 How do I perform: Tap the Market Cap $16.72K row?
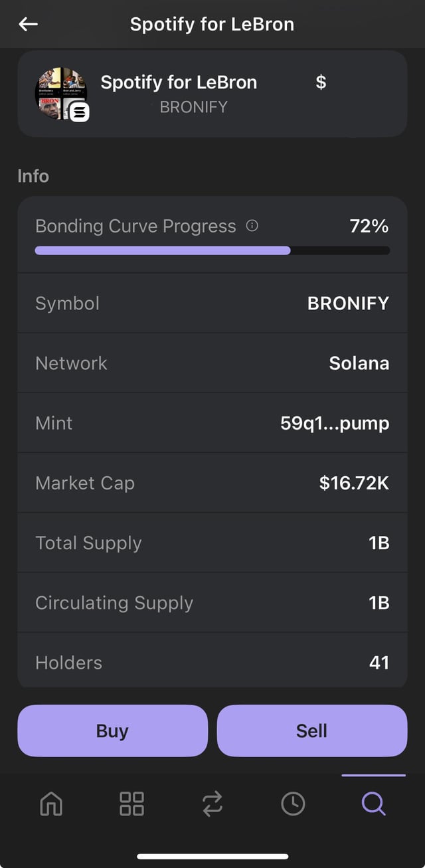pyautogui.click(x=212, y=483)
